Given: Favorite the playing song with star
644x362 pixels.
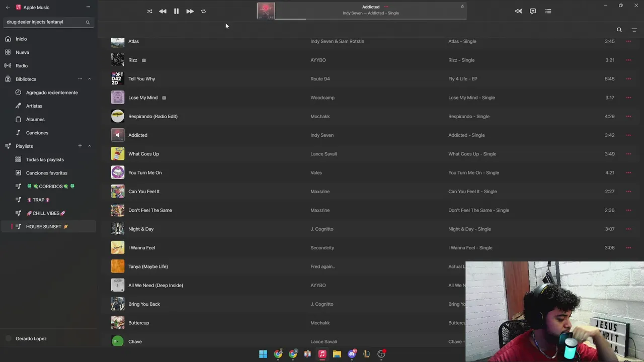Looking at the screenshot, I should pos(462,7).
